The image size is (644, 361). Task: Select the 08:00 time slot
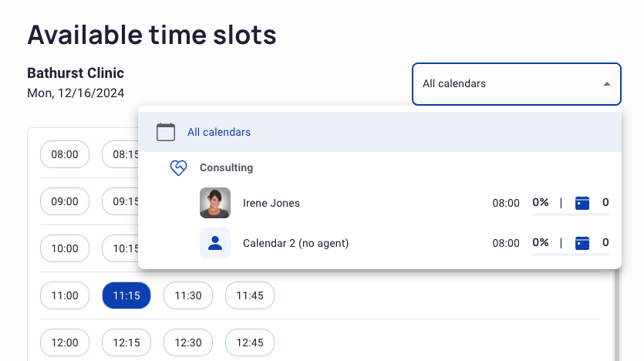(x=65, y=154)
